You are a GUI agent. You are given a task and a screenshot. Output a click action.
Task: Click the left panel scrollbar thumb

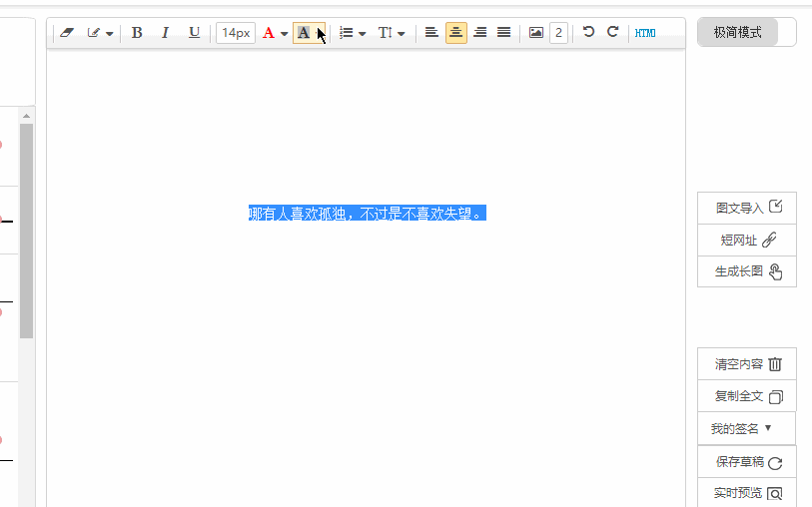point(26,231)
